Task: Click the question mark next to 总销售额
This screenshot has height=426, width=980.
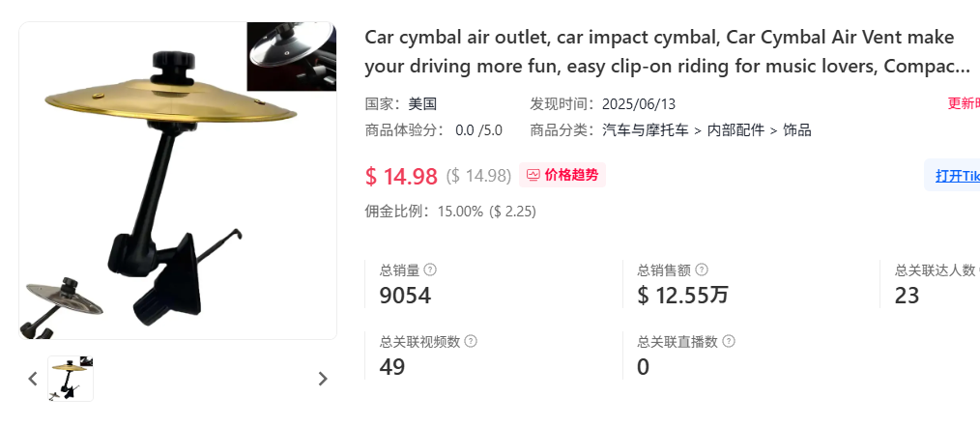Action: point(702,270)
